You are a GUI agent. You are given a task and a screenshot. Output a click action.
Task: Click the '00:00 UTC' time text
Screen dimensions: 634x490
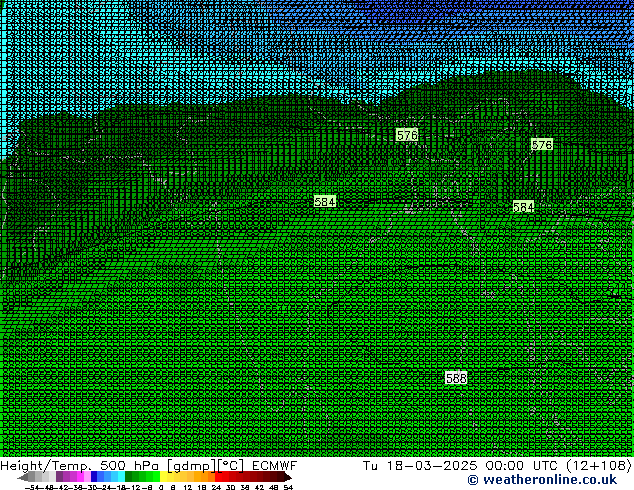520,466
